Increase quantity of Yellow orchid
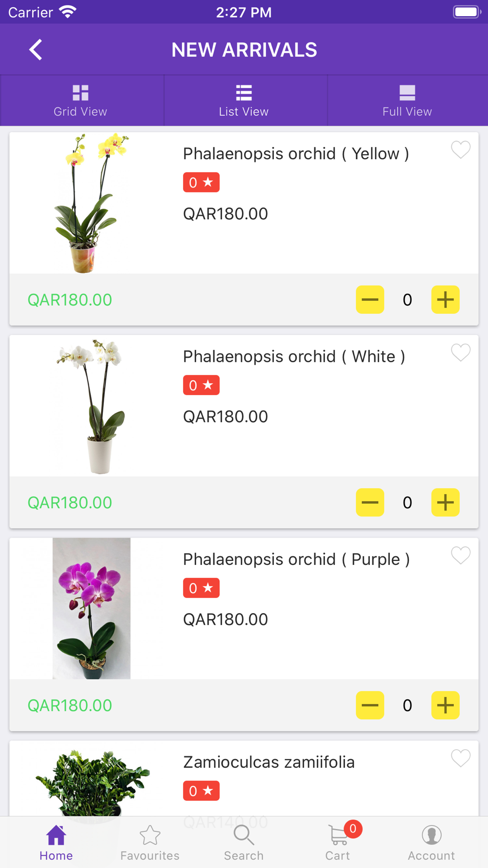Image resolution: width=488 pixels, height=868 pixels. point(445,299)
